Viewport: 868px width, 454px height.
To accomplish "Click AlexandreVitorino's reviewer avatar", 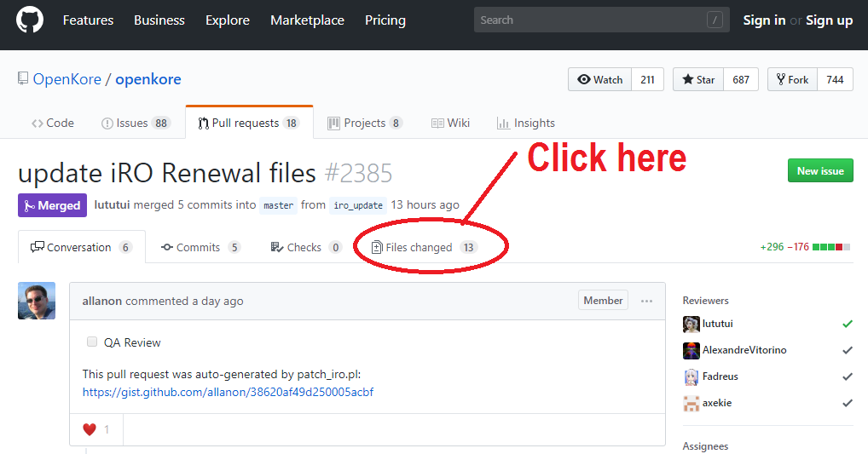I will coord(692,351).
